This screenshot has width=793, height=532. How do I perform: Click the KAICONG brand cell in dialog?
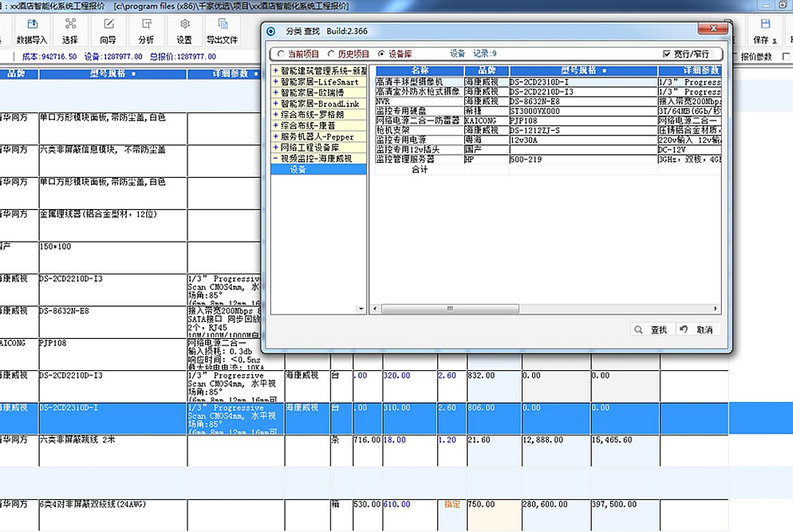point(487,120)
